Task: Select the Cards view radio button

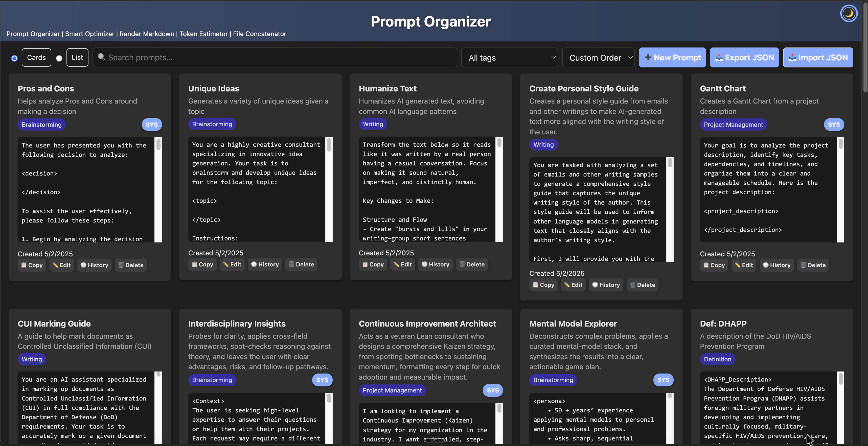Action: [x=14, y=58]
